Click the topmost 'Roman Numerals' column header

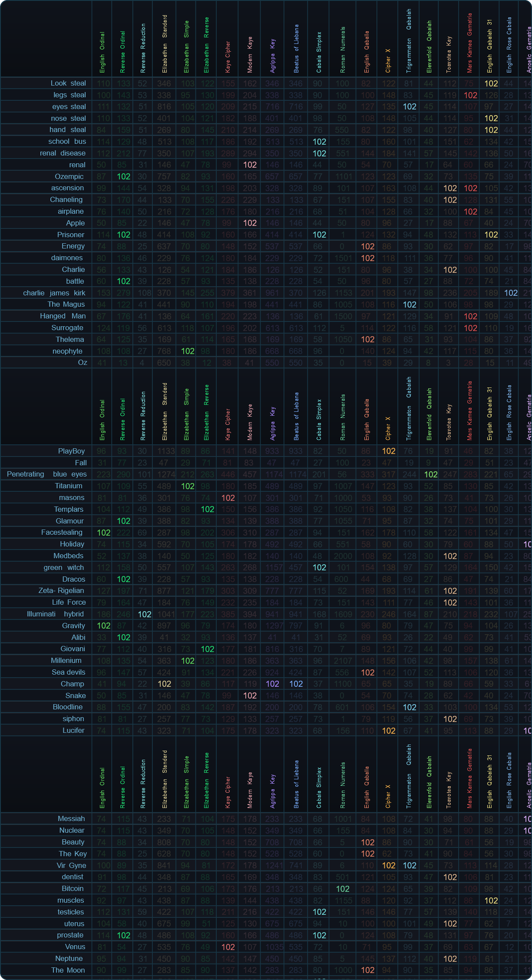(x=343, y=50)
